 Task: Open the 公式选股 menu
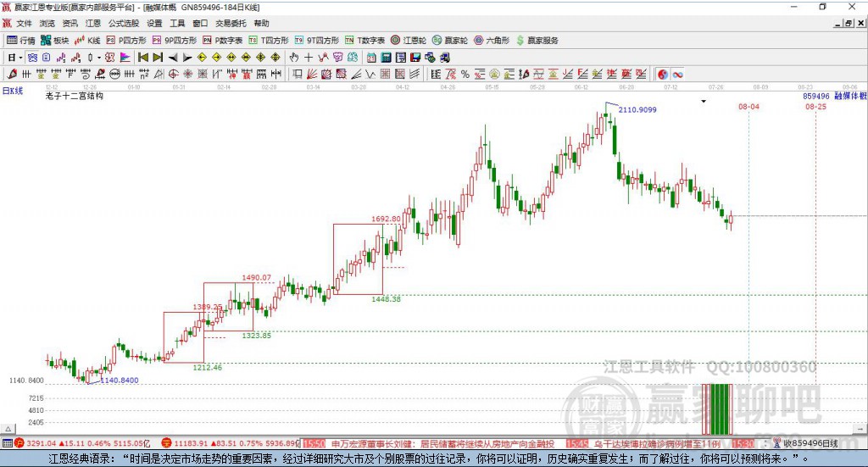pyautogui.click(x=124, y=23)
